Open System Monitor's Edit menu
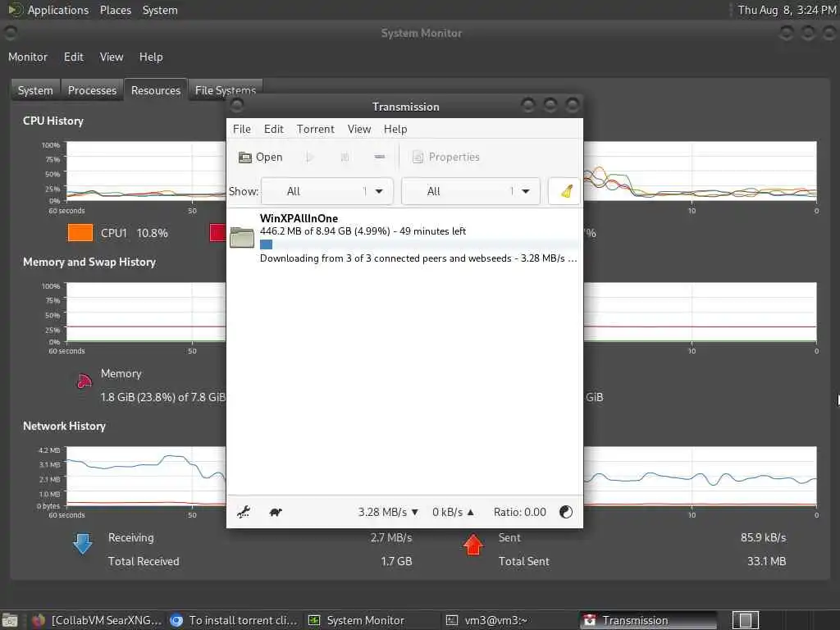Screen dimensions: 840x630 pyautogui.click(x=73, y=57)
